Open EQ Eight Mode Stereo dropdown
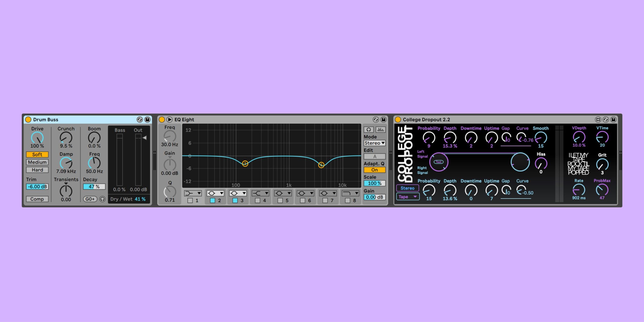This screenshot has width=644, height=322. click(x=374, y=143)
